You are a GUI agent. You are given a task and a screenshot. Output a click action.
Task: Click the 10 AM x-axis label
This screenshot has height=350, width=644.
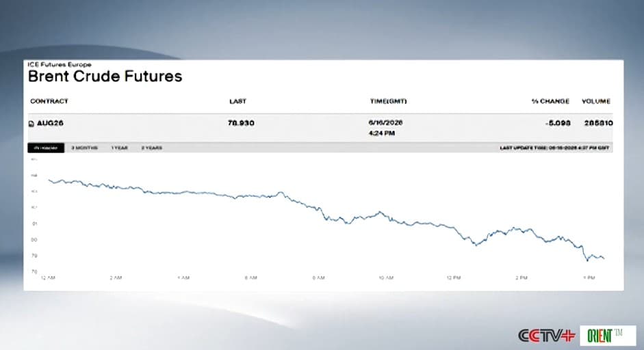(x=386, y=278)
